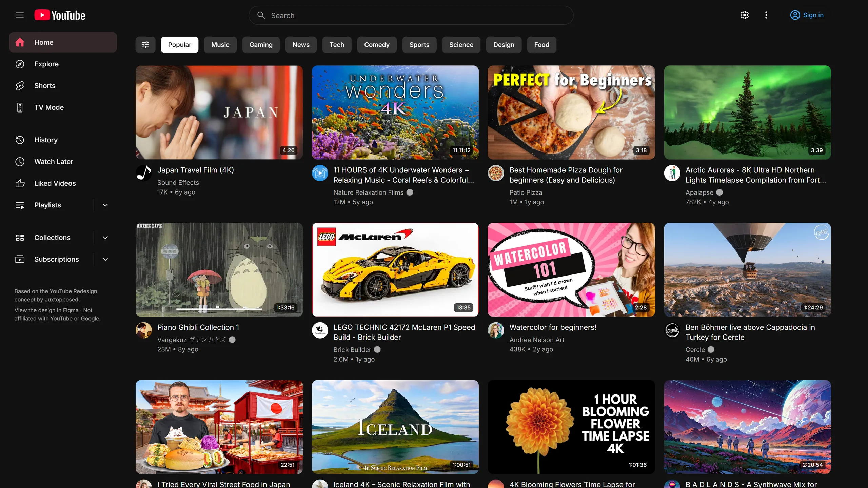Click the Nature Relaxation Films channel avatar
The height and width of the screenshot is (488, 868).
[320, 173]
